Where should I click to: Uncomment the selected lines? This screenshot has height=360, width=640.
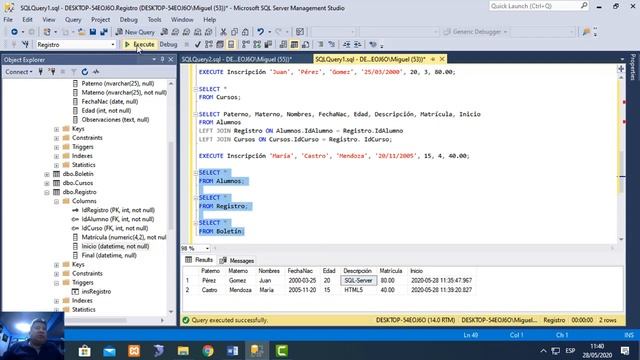tap(331, 44)
